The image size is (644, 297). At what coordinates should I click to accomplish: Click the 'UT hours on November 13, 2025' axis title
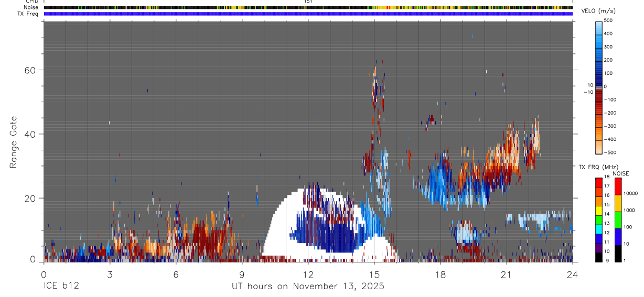pos(308,287)
